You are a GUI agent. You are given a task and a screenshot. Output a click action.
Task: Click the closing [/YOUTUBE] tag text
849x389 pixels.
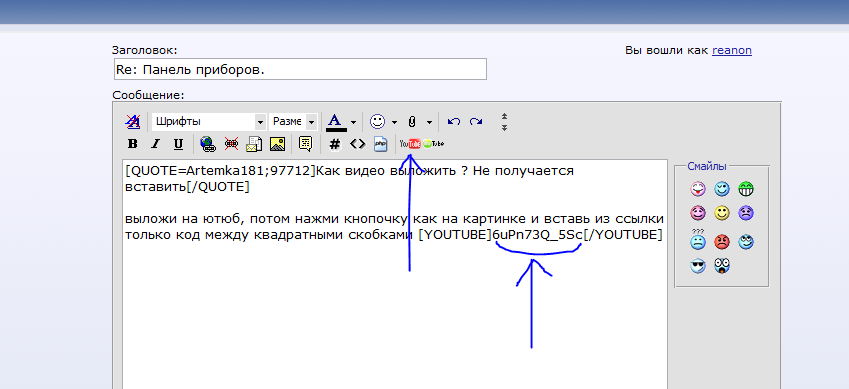click(x=623, y=236)
